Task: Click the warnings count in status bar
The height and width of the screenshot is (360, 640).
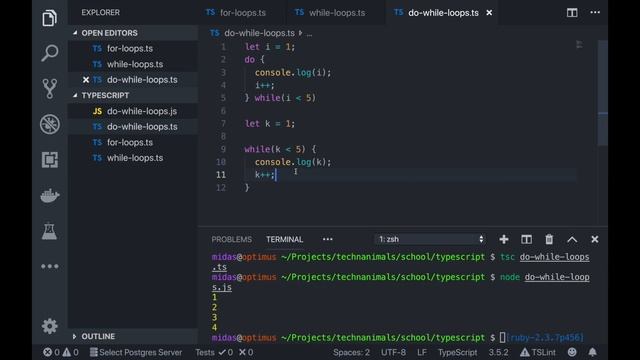Action: point(71,352)
